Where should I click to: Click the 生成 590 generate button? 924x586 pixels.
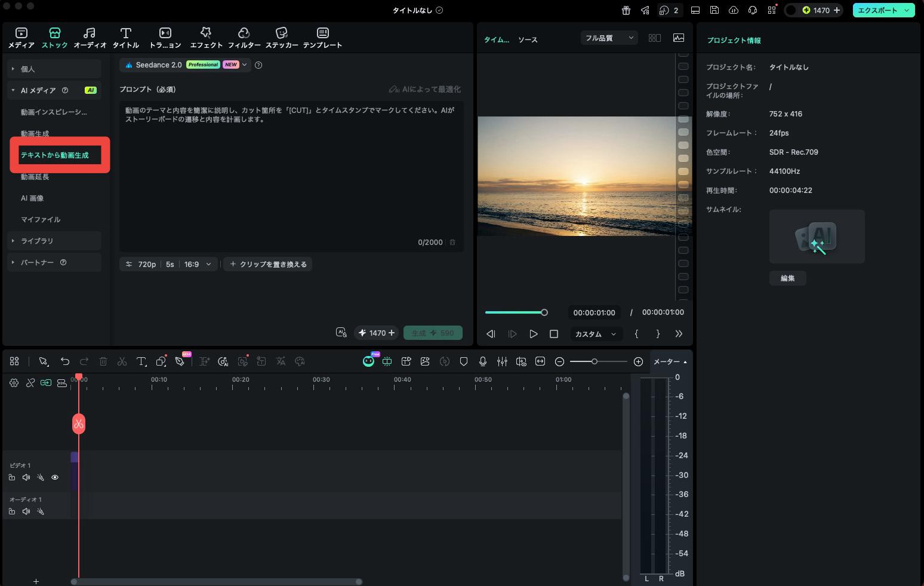(433, 333)
